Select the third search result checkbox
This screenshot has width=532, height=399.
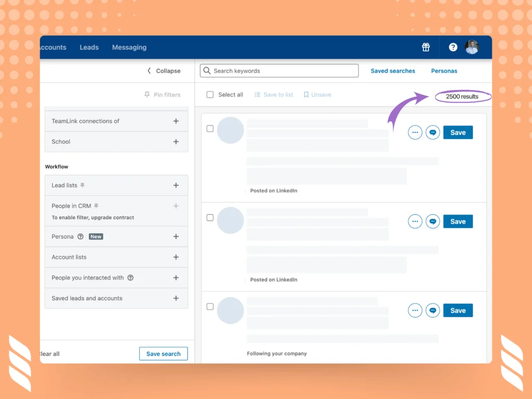[x=210, y=307]
